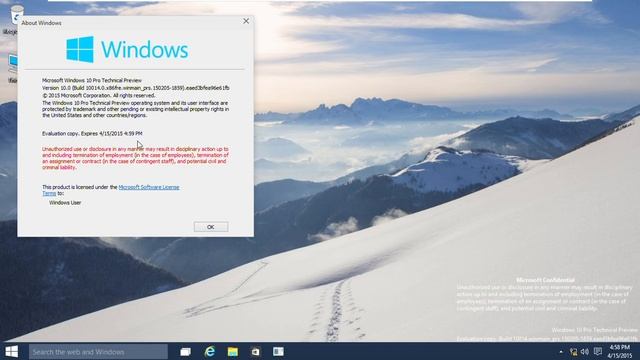Open the network status tray icon
Viewport: 640px width, 360px height.
(573, 352)
